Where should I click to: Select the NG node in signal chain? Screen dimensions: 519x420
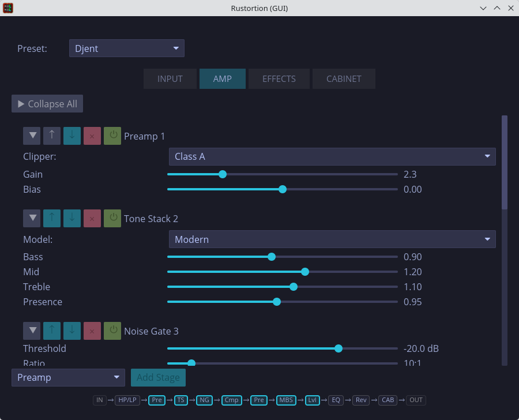(x=205, y=400)
